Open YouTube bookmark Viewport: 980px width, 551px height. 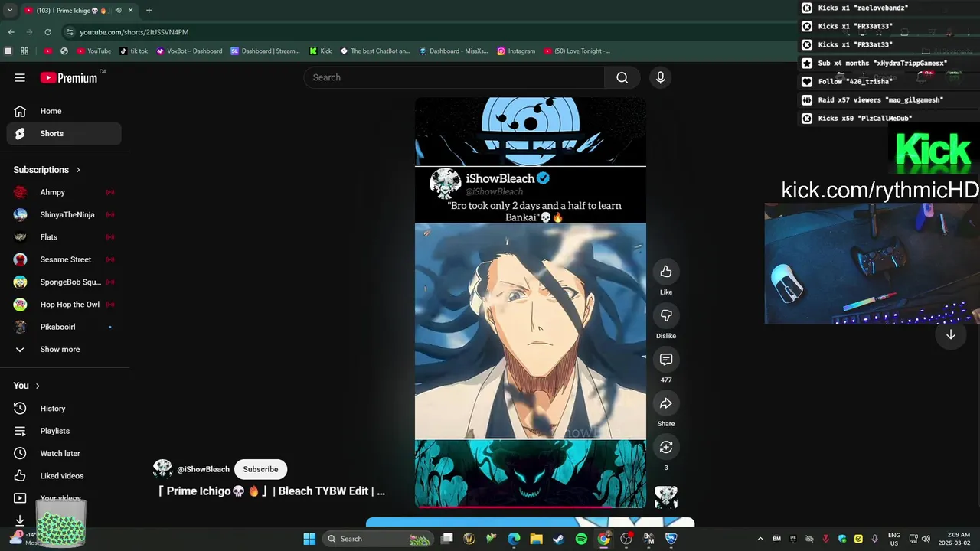point(93,51)
